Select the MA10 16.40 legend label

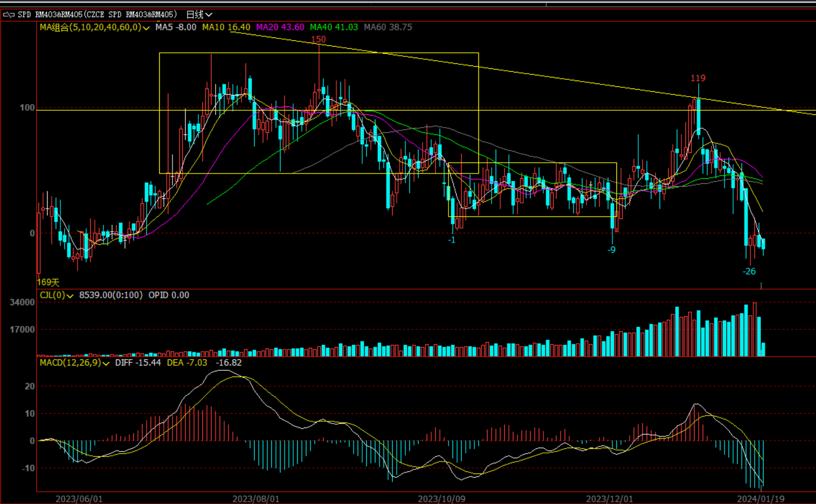(x=226, y=27)
